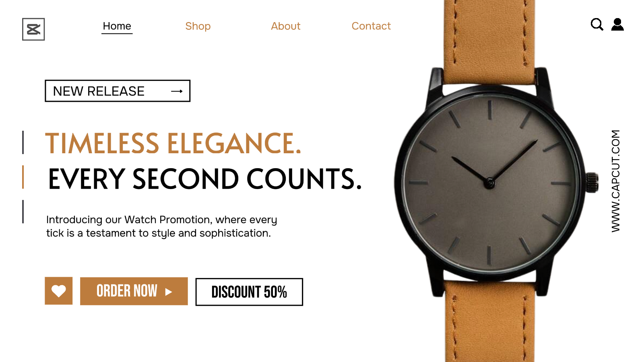Open the user account profile icon

(617, 25)
